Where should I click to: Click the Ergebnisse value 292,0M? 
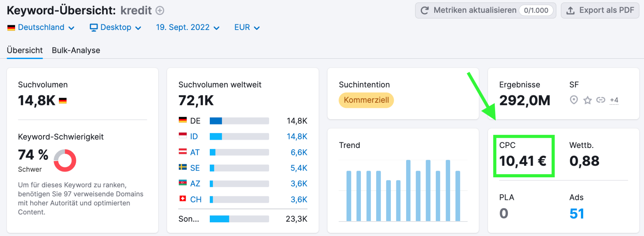tap(525, 100)
